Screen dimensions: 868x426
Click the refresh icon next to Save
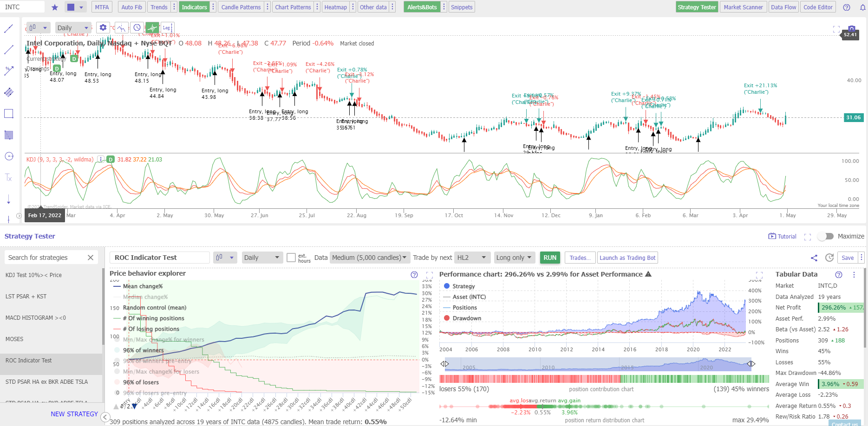pos(830,258)
